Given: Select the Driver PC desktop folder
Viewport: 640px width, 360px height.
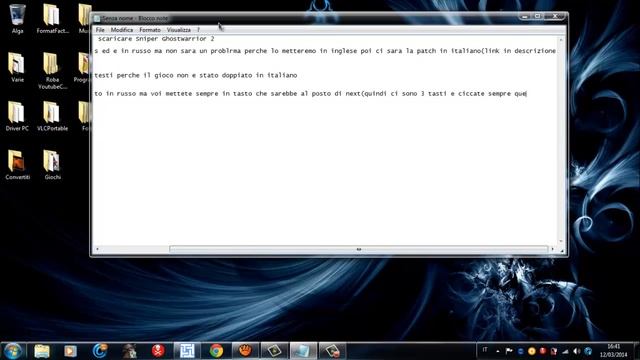Looking at the screenshot, I should [17, 116].
